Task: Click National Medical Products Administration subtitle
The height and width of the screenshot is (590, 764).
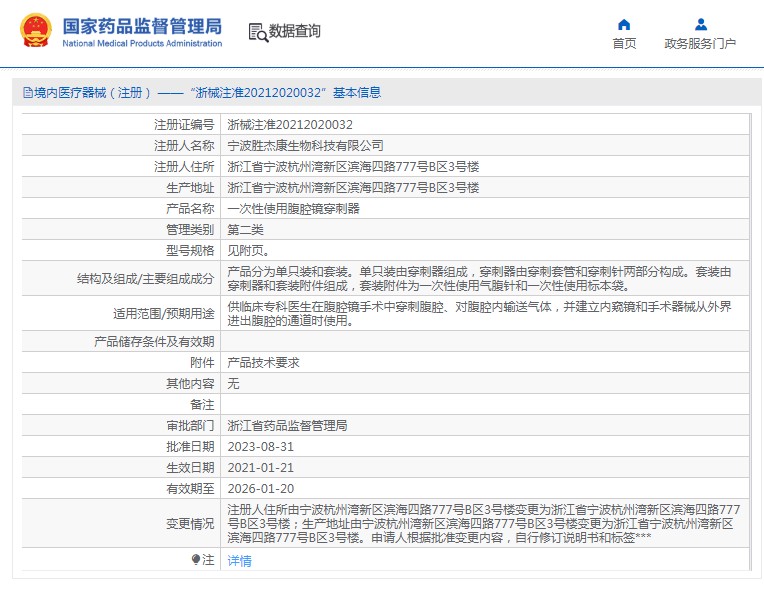Action: [x=142, y=43]
